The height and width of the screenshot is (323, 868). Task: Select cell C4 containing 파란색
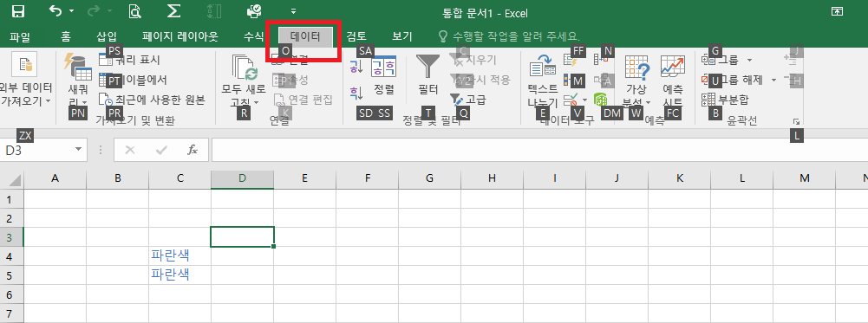pos(179,255)
